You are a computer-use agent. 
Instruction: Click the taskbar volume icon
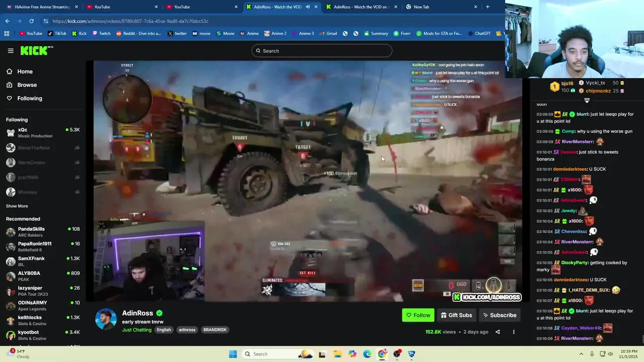610,354
